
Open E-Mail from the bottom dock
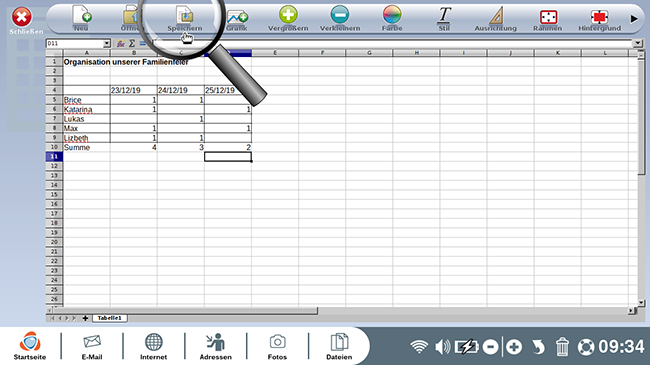(92, 347)
